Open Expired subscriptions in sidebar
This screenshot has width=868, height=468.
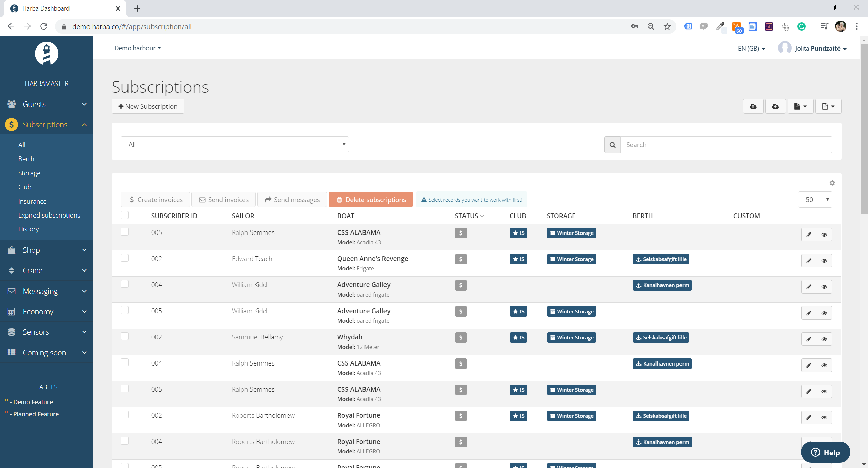click(x=49, y=215)
